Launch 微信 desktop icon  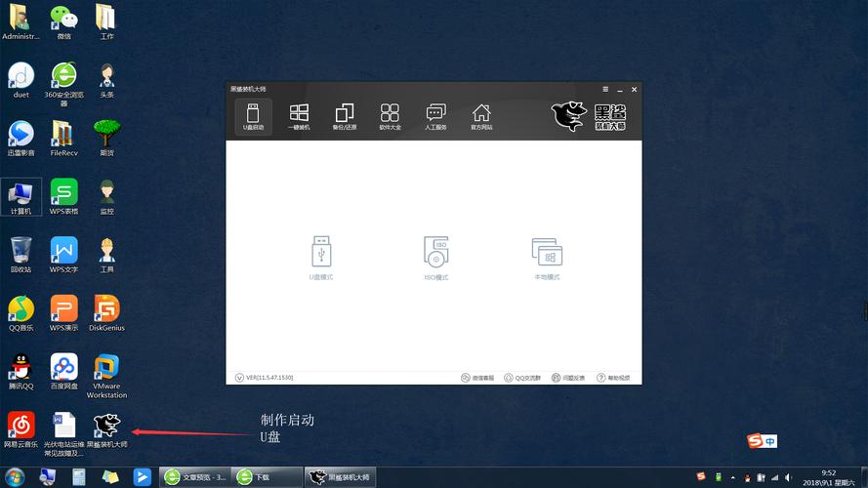pos(63,22)
